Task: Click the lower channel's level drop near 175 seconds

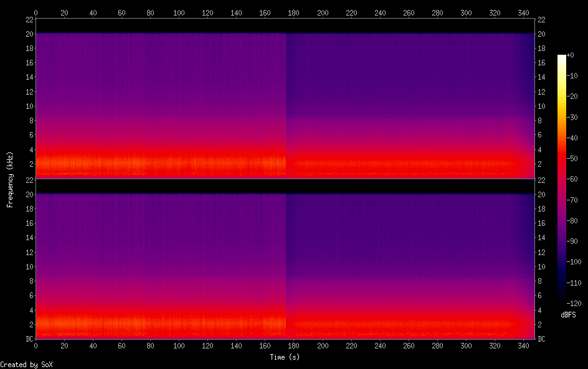Action: coord(286,261)
